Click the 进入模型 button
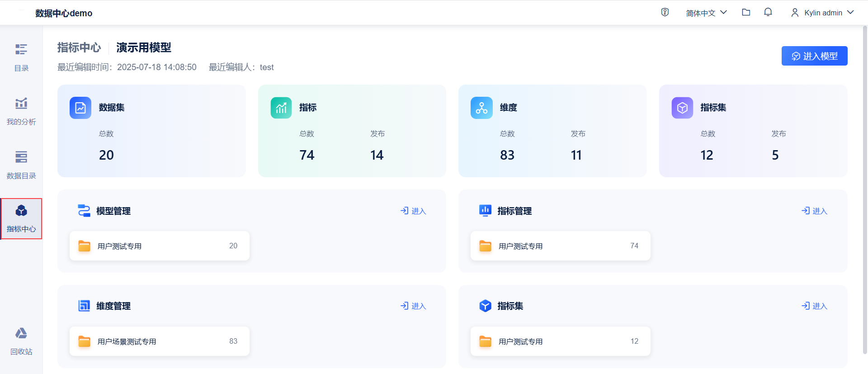 click(814, 56)
